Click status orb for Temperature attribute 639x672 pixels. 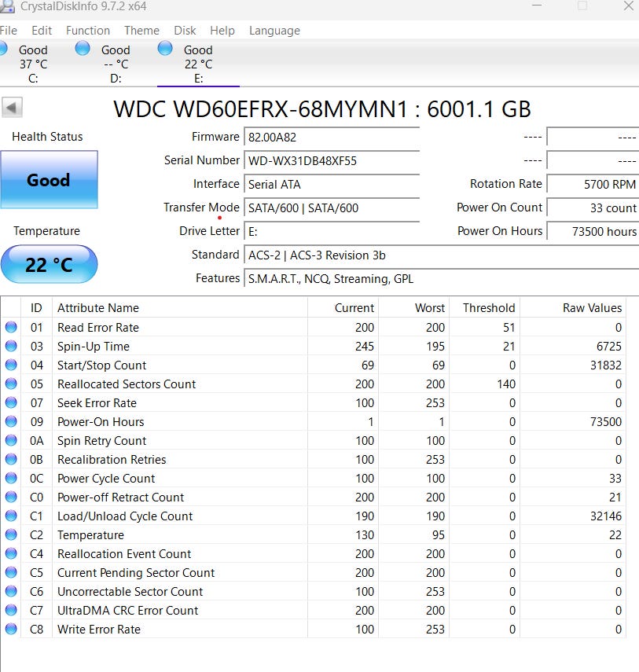(x=11, y=535)
